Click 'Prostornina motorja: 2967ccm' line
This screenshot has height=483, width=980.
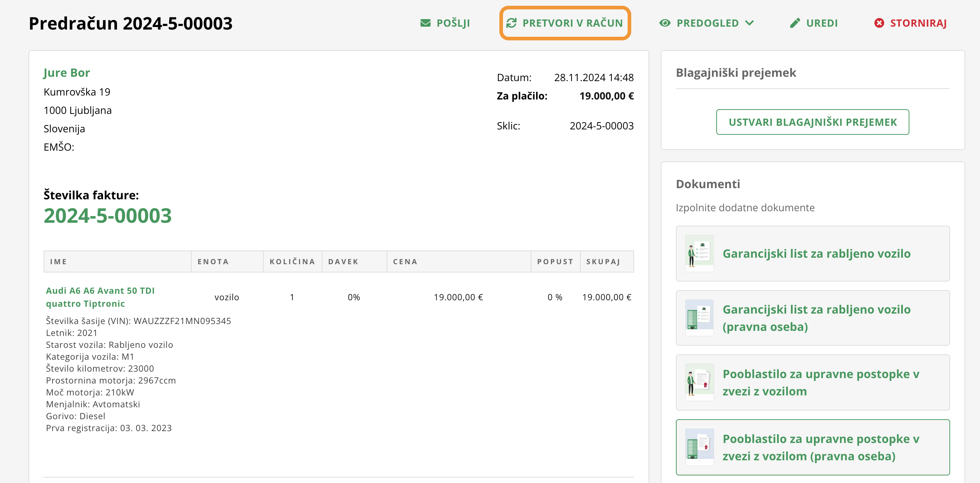[111, 381]
